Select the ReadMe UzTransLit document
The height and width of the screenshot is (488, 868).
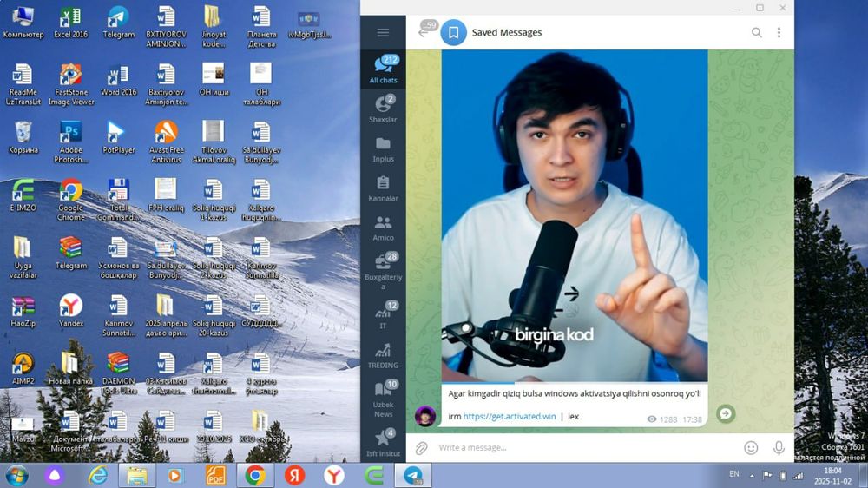23,85
